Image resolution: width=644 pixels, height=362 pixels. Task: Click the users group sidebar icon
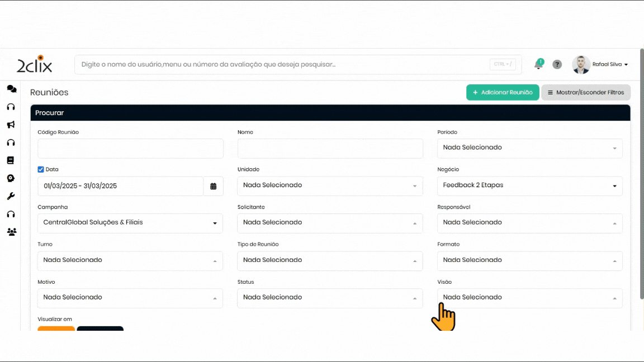[x=11, y=232]
